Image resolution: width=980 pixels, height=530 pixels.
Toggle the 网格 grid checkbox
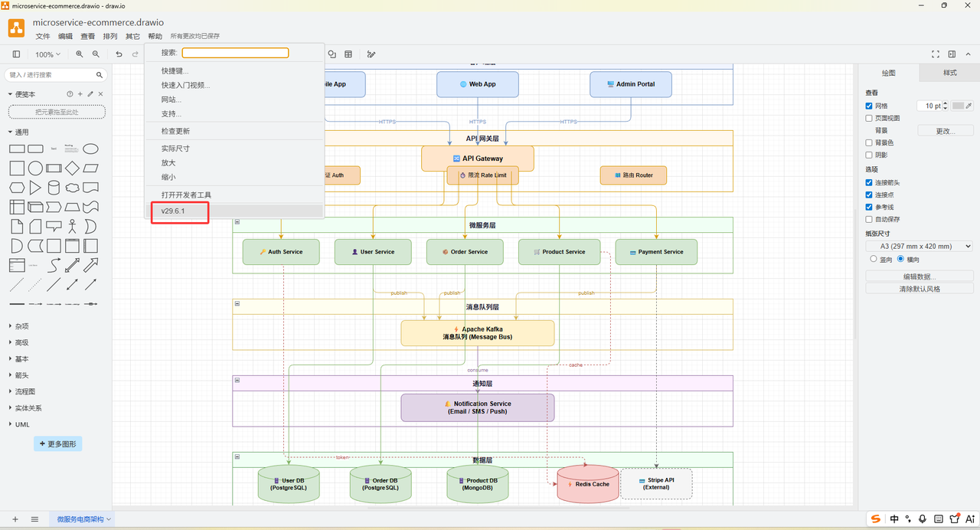pos(869,106)
